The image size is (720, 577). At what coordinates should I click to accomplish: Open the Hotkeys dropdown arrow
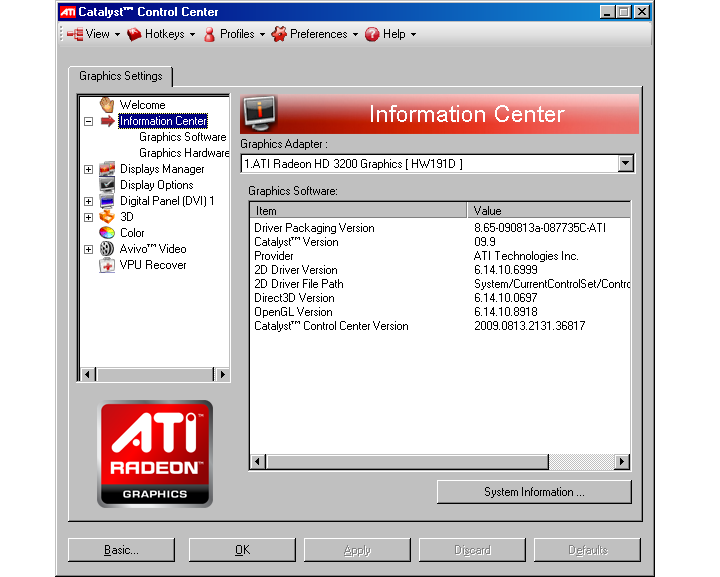click(x=192, y=34)
